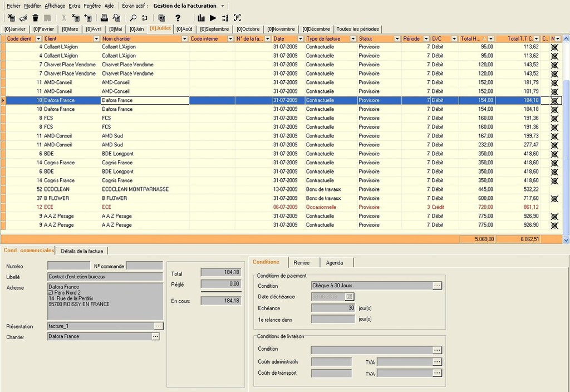Click the bar chart statistics icon
Screen dimensions: 570x392
pos(201,18)
